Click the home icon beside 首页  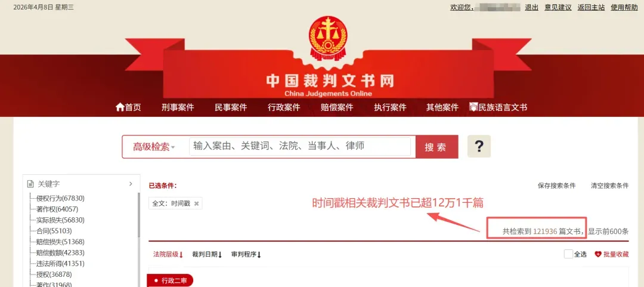point(120,107)
